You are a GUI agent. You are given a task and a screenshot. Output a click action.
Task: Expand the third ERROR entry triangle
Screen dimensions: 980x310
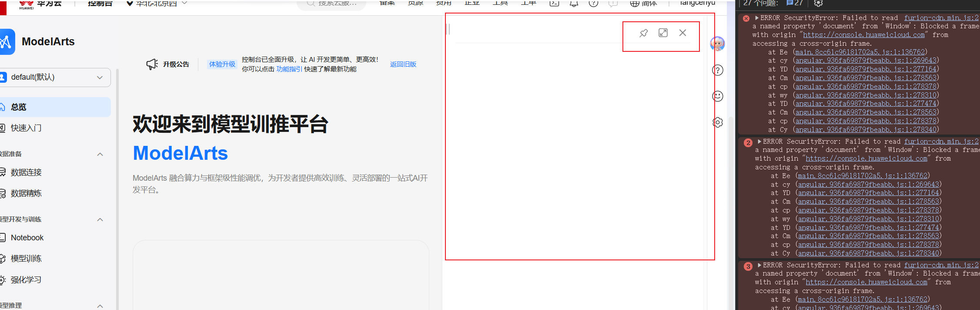click(759, 265)
